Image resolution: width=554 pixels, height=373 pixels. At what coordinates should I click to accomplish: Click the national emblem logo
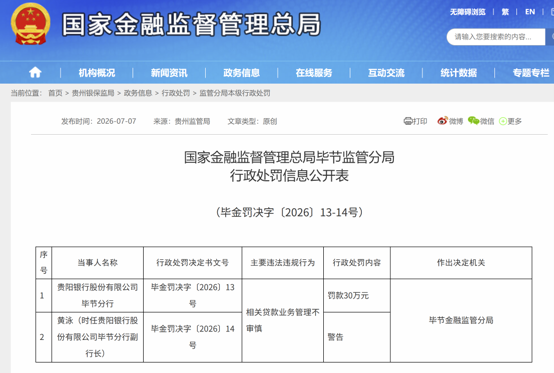point(30,24)
